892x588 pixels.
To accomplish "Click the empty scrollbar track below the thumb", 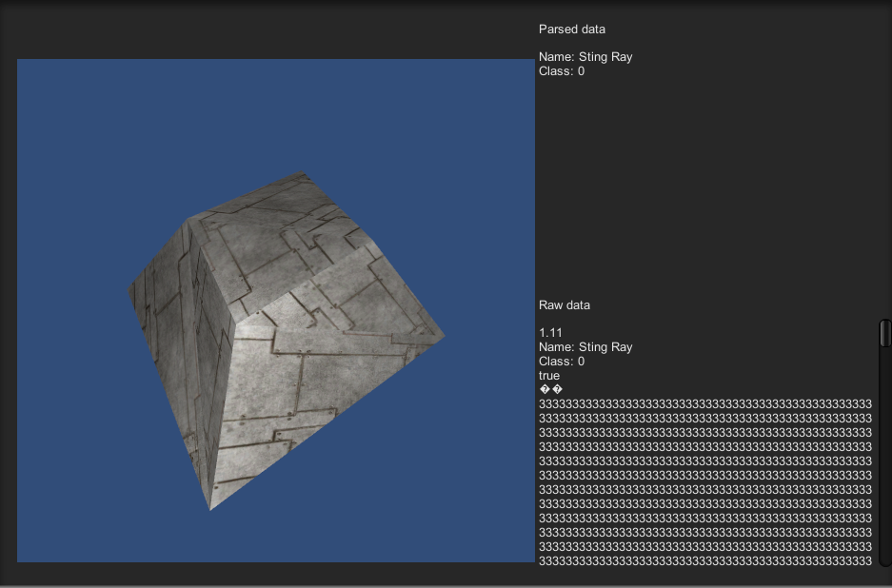I will click(884, 457).
